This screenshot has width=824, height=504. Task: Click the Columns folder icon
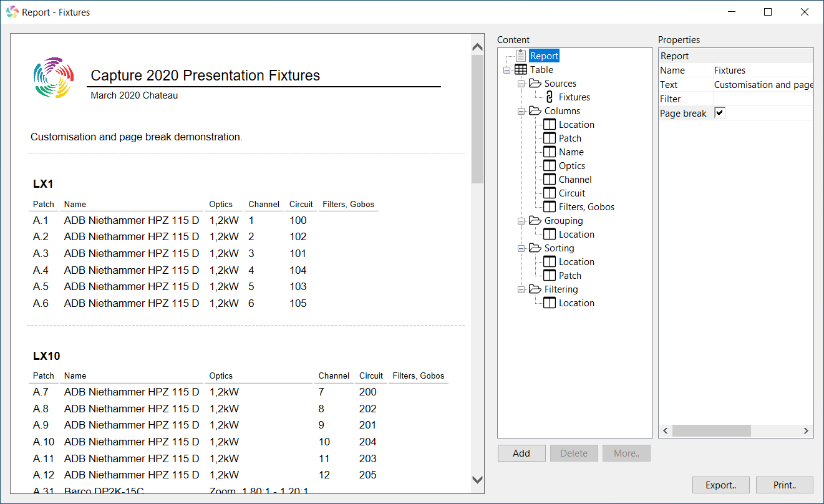point(535,111)
